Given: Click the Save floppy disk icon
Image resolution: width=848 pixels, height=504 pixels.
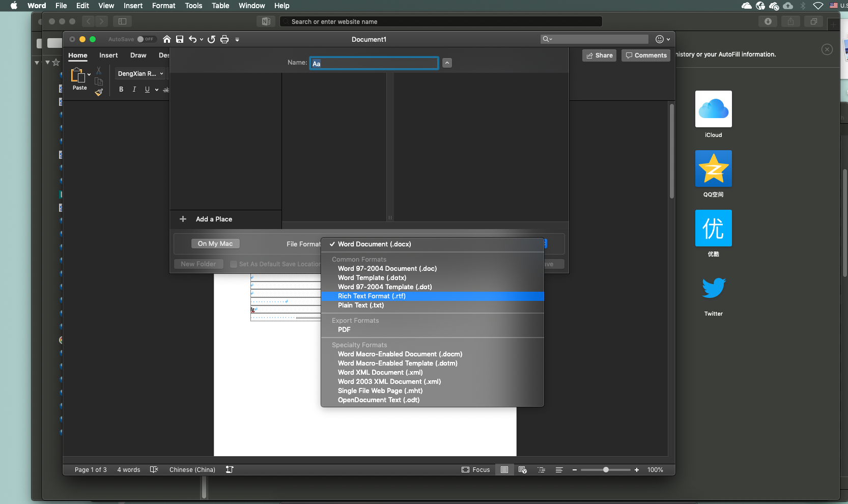Looking at the screenshot, I should point(180,39).
